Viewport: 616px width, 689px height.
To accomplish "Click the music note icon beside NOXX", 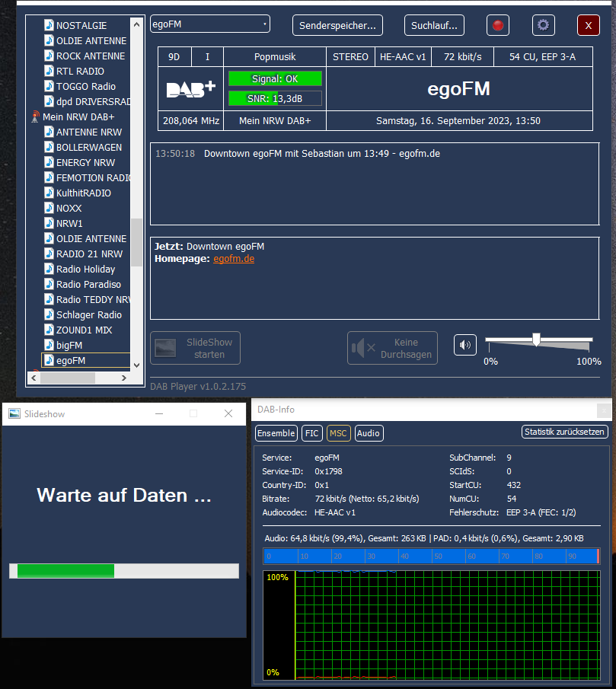I will tap(49, 208).
